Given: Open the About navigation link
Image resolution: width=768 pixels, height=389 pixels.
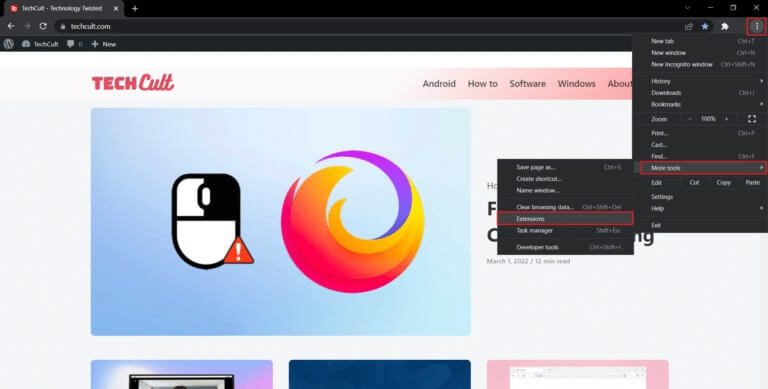Looking at the screenshot, I should (620, 84).
